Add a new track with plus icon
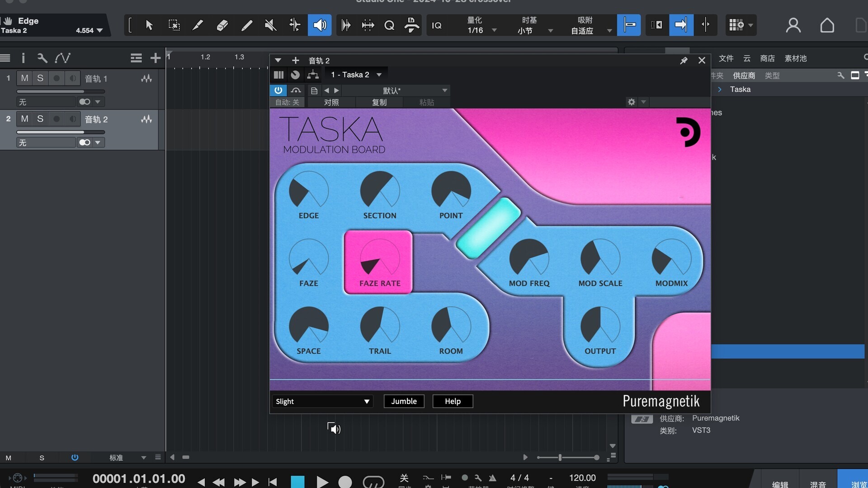Viewport: 868px width, 488px height. click(155, 58)
